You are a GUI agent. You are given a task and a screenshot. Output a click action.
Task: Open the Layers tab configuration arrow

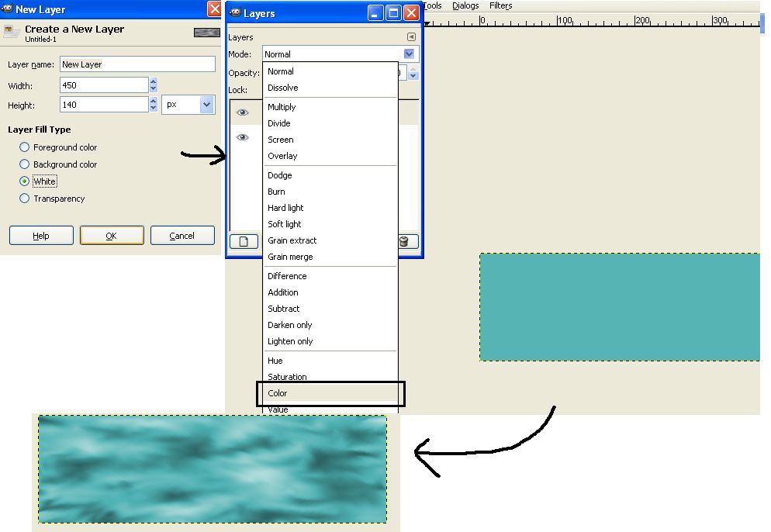[411, 37]
